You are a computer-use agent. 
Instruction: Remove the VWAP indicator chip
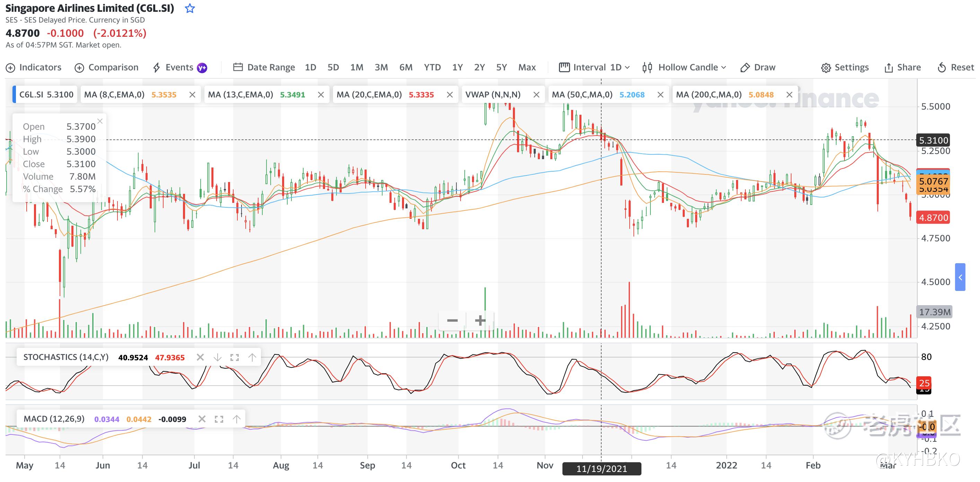tap(536, 95)
